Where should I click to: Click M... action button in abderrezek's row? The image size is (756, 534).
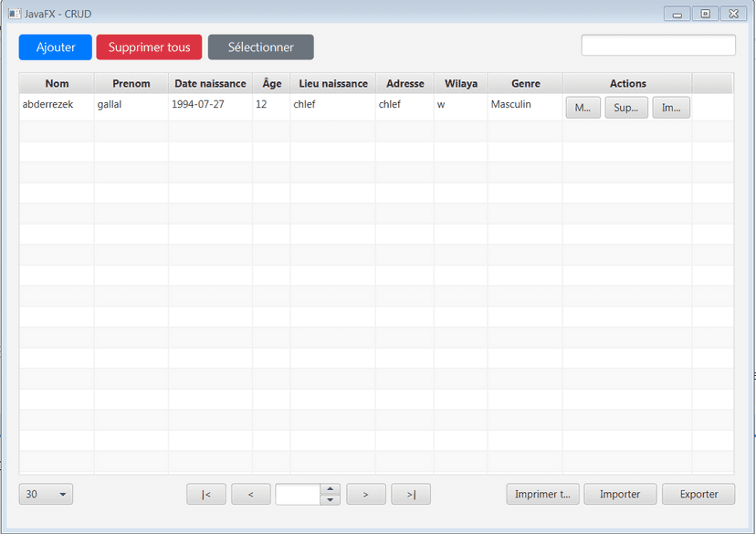click(x=583, y=107)
